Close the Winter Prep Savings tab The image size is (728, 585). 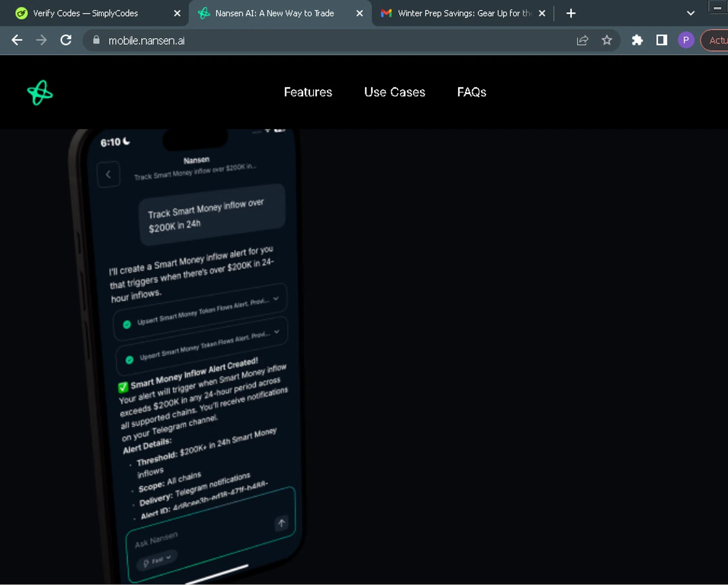point(542,13)
